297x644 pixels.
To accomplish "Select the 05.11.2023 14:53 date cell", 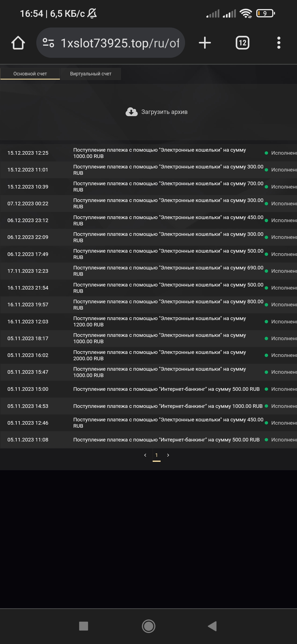I will tap(28, 406).
